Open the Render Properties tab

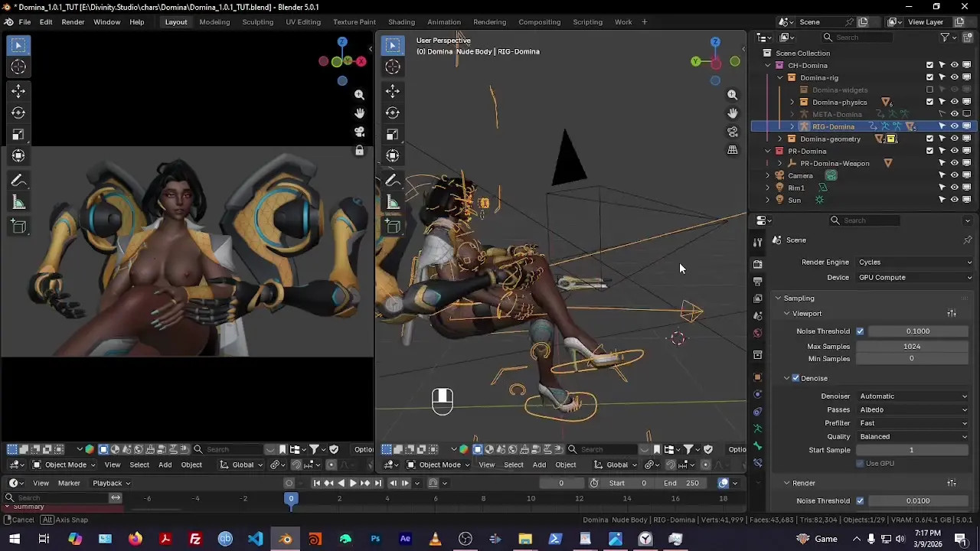coord(758,263)
